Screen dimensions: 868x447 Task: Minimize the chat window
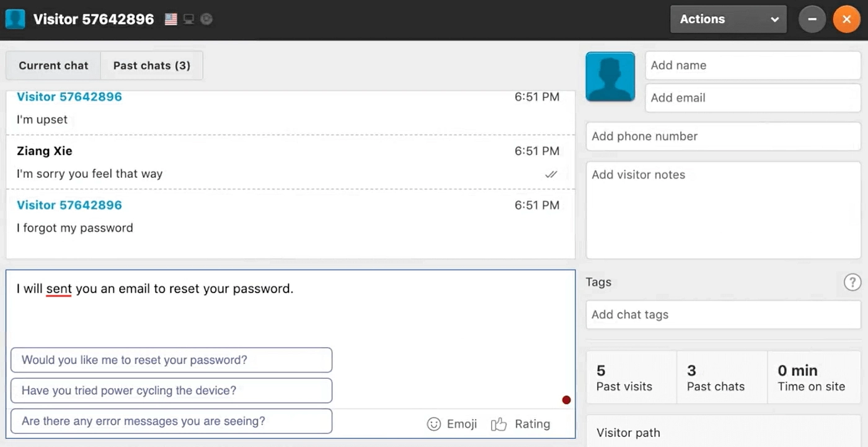point(812,19)
